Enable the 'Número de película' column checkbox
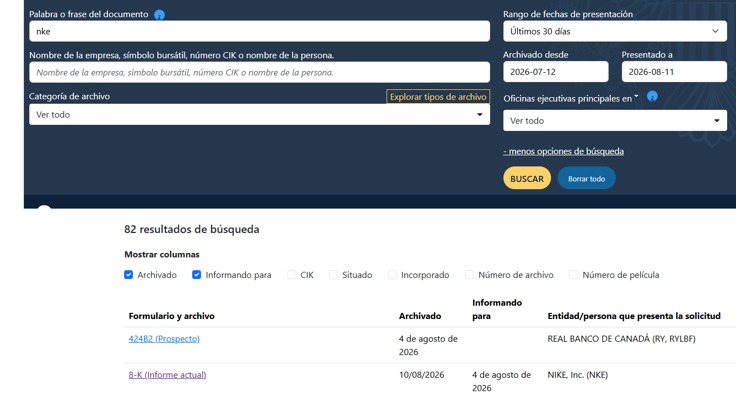The width and height of the screenshot is (736, 395). coord(574,275)
